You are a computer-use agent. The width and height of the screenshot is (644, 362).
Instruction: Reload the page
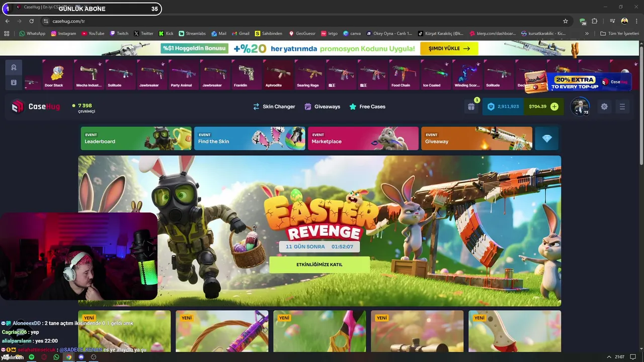(31, 21)
